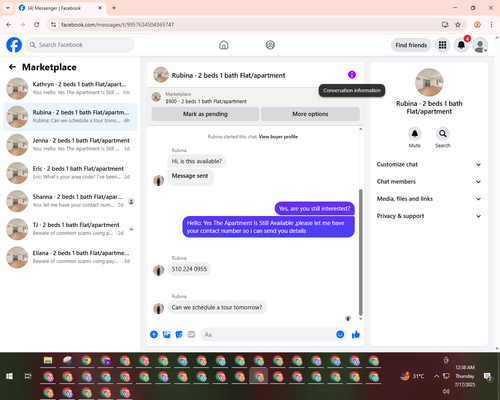Select the Rubina conversation in list
Viewport: 500px width, 400px height.
(70, 117)
